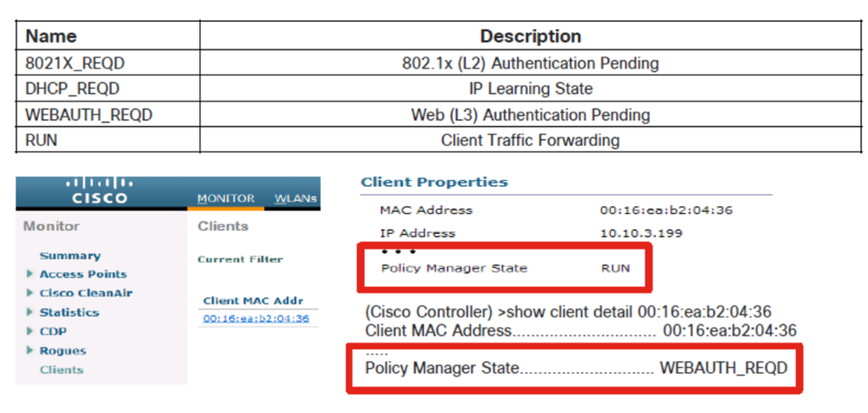Click the Rogues sidebar link
Screen dimensions: 868x413
coord(63,350)
